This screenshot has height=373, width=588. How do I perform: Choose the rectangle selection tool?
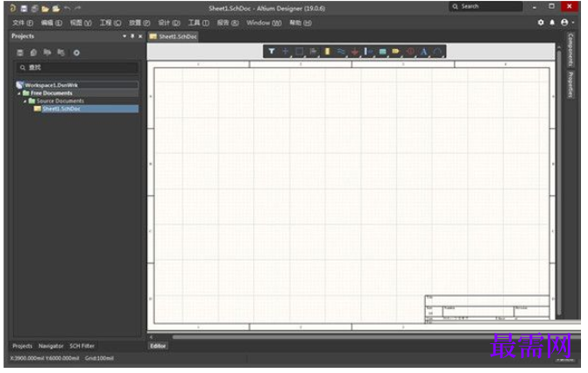(299, 52)
